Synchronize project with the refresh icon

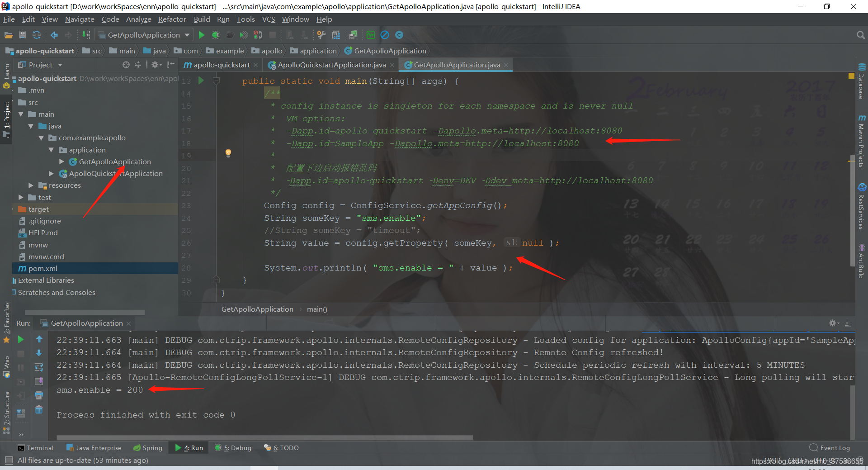(37, 35)
